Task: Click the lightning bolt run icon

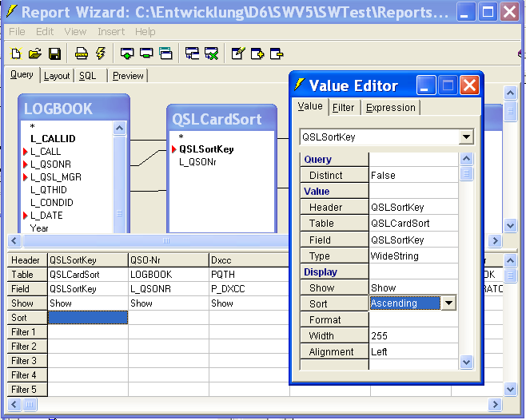Action: pyautogui.click(x=100, y=53)
